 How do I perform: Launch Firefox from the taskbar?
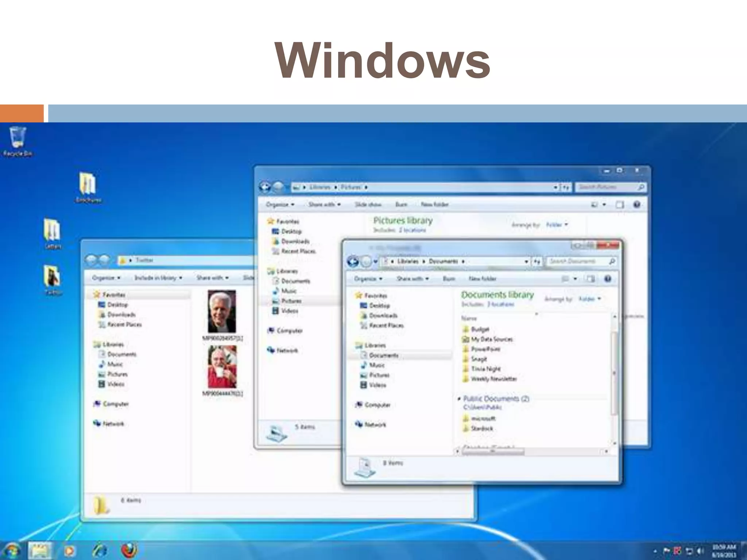[x=129, y=551]
